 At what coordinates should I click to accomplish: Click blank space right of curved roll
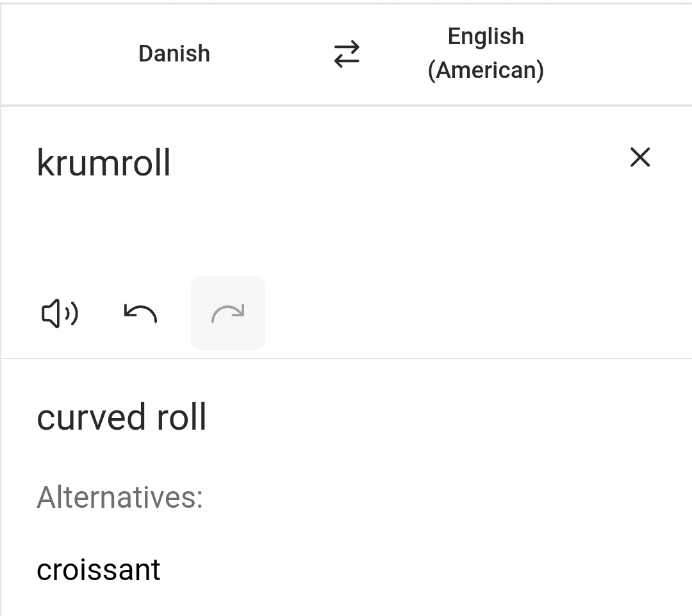pos(441,417)
